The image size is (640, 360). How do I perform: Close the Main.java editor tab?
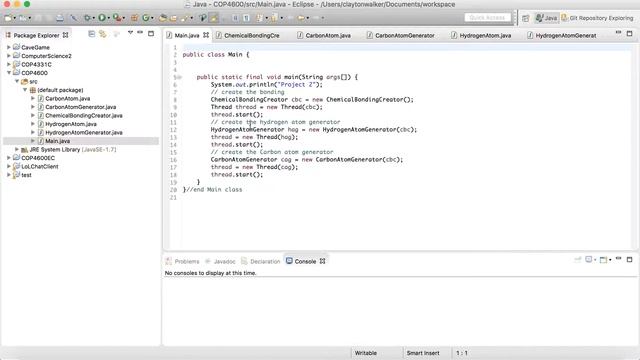(206, 35)
